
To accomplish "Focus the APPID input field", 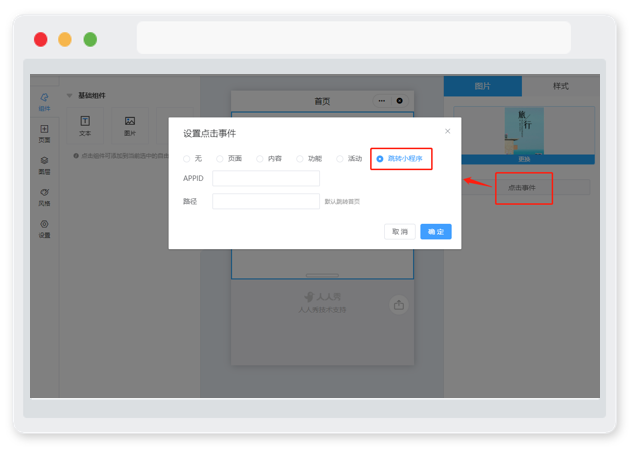I will click(266, 178).
